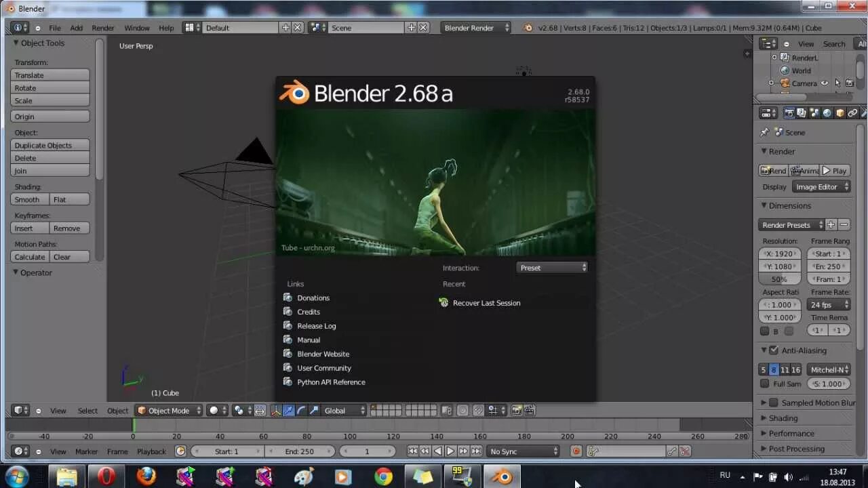Open the Render menu in top bar
The height and width of the screenshot is (488, 868).
point(103,28)
